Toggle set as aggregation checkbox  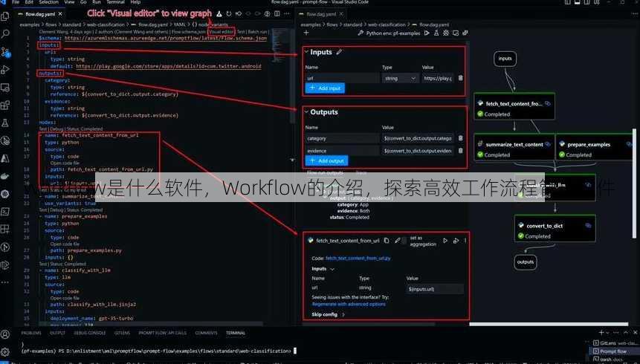tap(405, 241)
